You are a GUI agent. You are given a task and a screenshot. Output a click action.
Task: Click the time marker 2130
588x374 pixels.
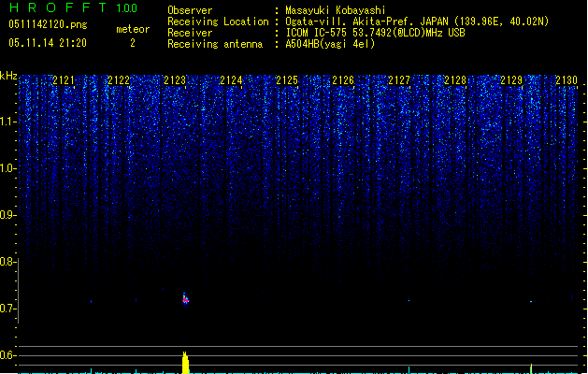pos(566,80)
